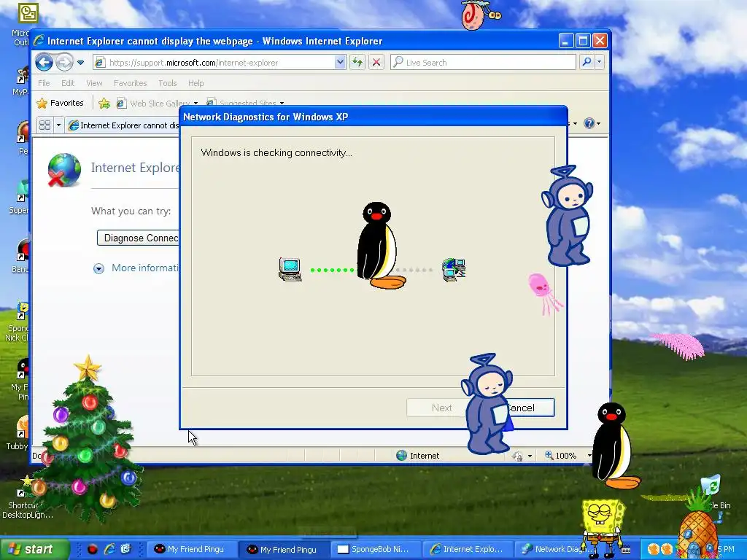Click the blue Help question mark icon
Screen dimensions: 747x560
pos(589,123)
